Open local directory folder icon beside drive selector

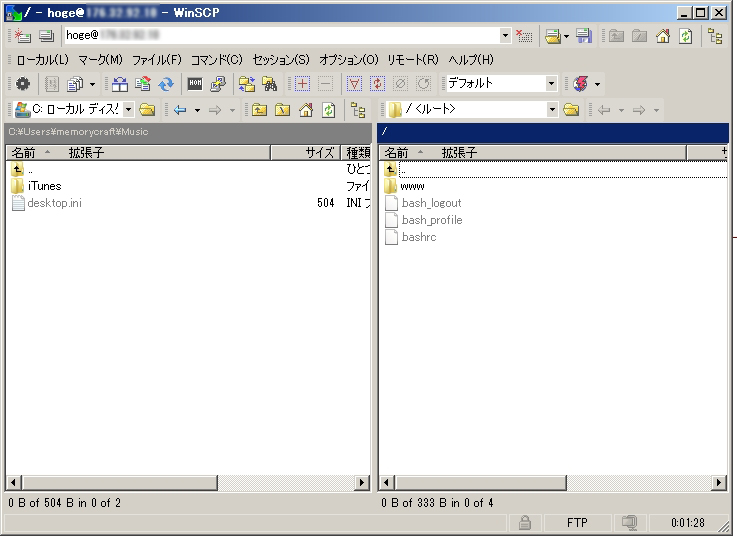point(147,110)
